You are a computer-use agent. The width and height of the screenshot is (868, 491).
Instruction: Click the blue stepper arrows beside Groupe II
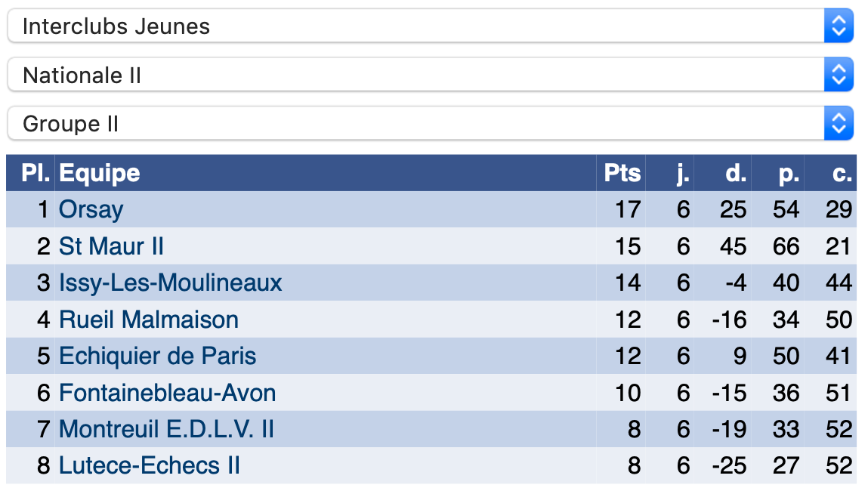(x=839, y=123)
